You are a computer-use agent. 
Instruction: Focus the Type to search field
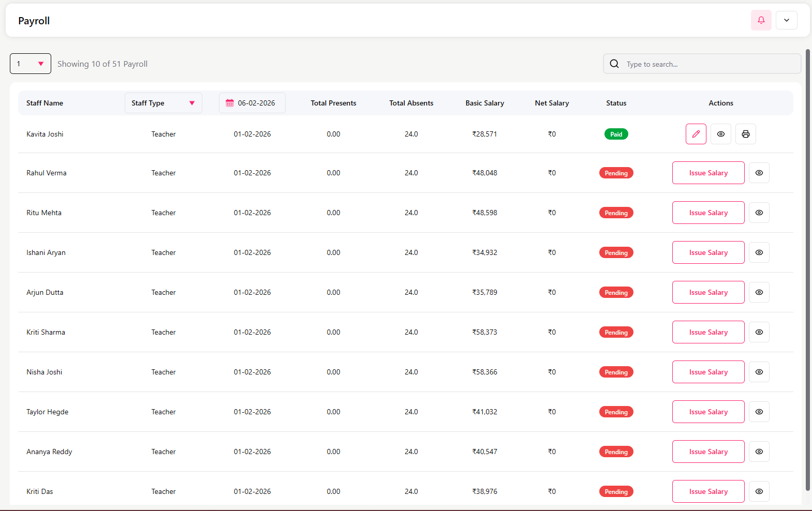point(709,64)
